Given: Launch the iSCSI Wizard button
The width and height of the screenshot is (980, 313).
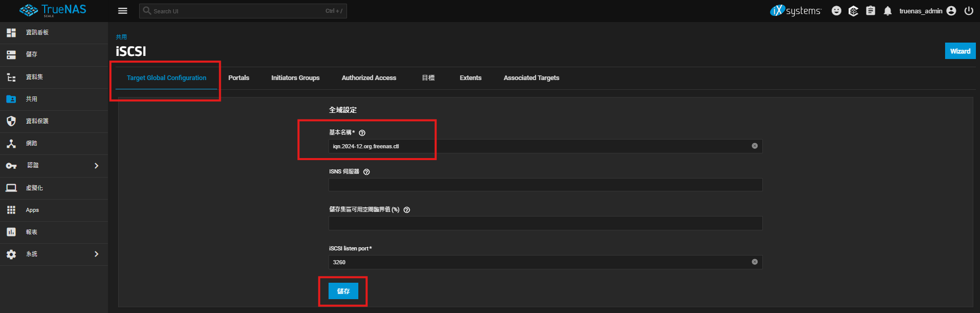Looking at the screenshot, I should click(x=959, y=51).
